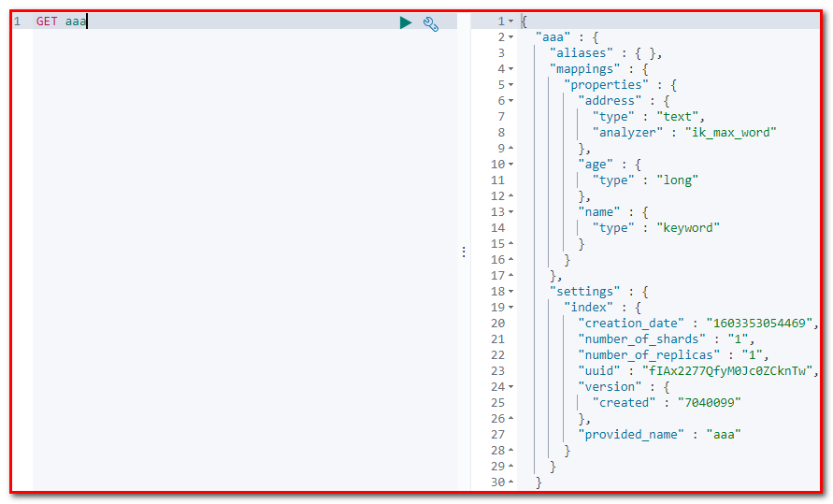Collapse the root object at line 1
The image size is (833, 504).
coord(511,22)
